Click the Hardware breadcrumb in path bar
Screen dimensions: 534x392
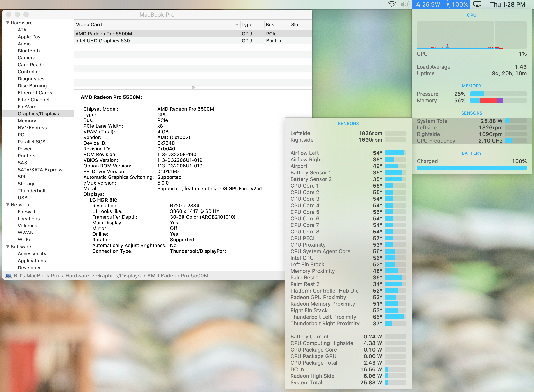click(x=77, y=276)
